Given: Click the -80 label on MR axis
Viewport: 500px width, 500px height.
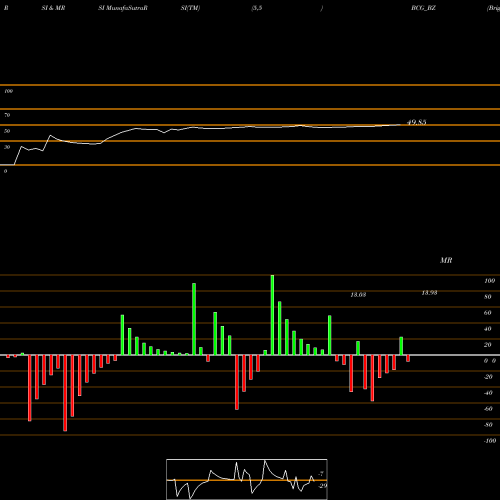Looking at the screenshot, I should 488,425.
